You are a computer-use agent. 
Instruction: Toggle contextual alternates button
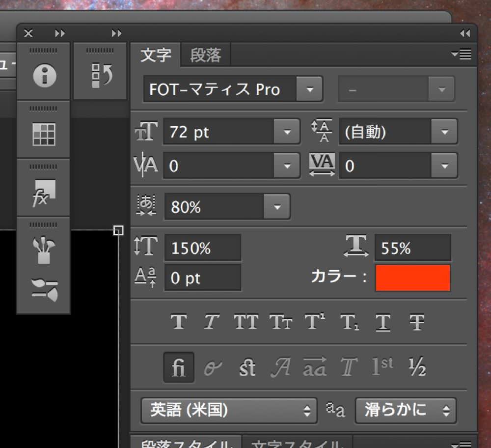(x=213, y=367)
